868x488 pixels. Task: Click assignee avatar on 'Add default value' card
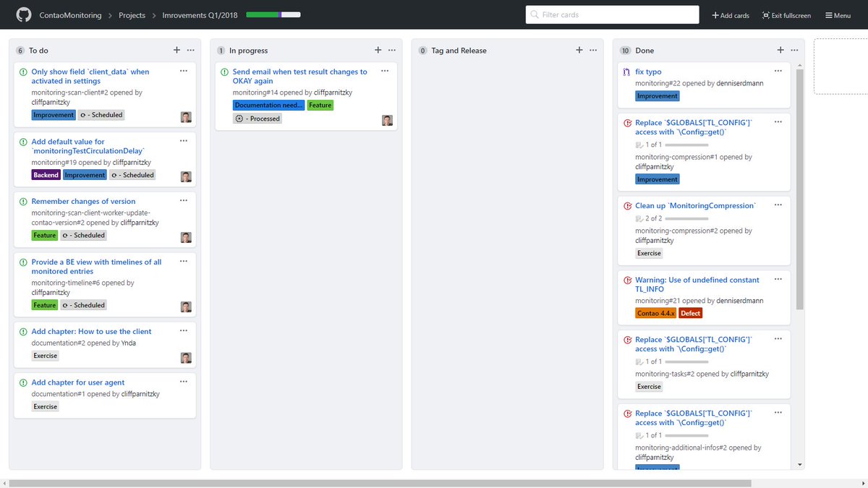click(x=186, y=177)
